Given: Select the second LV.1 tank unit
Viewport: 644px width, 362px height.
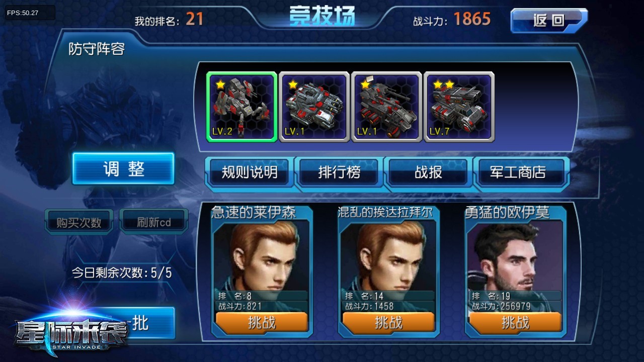Looking at the screenshot, I should (314, 107).
